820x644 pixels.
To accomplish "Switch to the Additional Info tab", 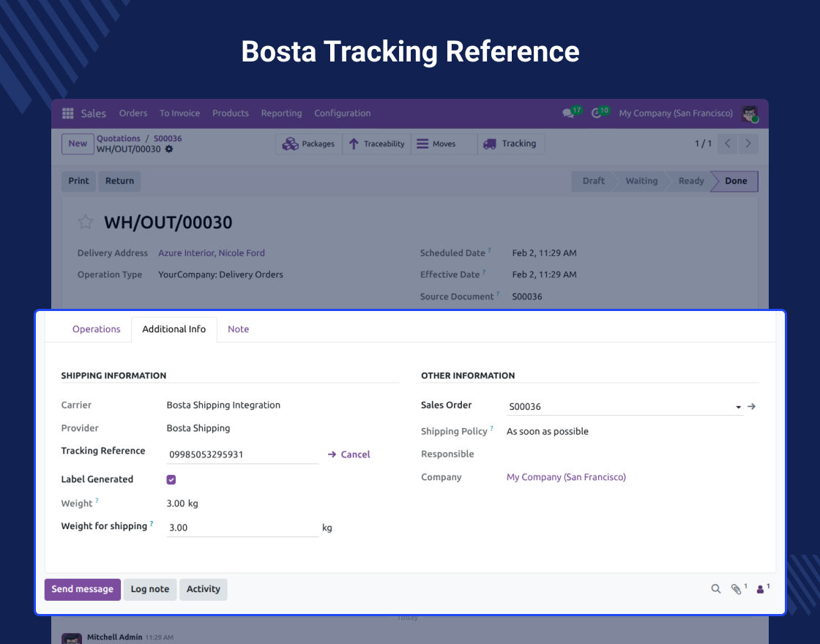I will [174, 329].
